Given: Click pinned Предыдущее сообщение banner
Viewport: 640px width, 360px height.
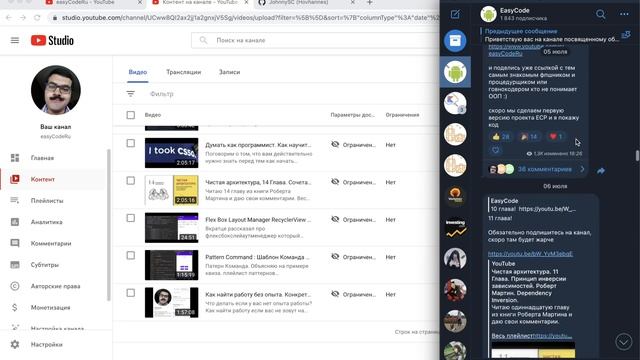Looking at the screenshot, I should [551, 35].
